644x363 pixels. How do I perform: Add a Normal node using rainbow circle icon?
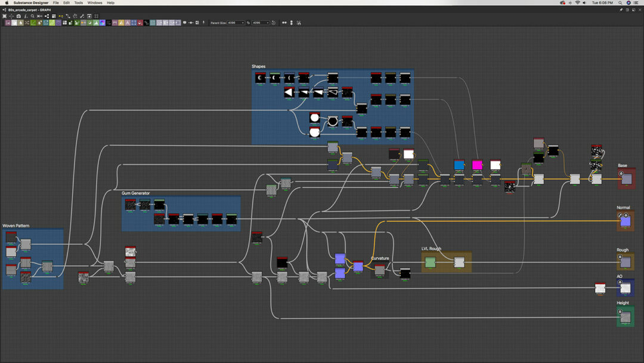[103, 23]
